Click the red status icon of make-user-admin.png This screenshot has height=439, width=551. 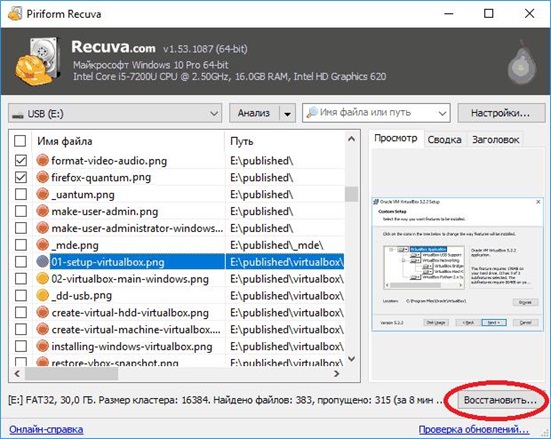point(43,211)
